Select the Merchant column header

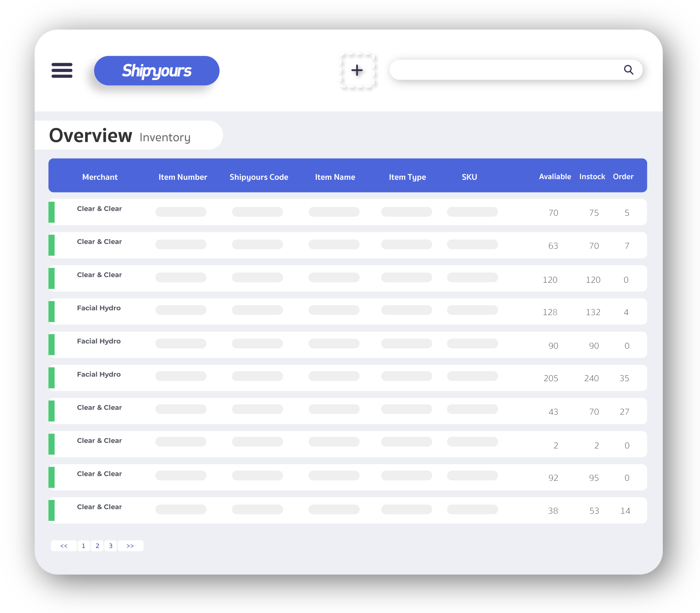[100, 177]
